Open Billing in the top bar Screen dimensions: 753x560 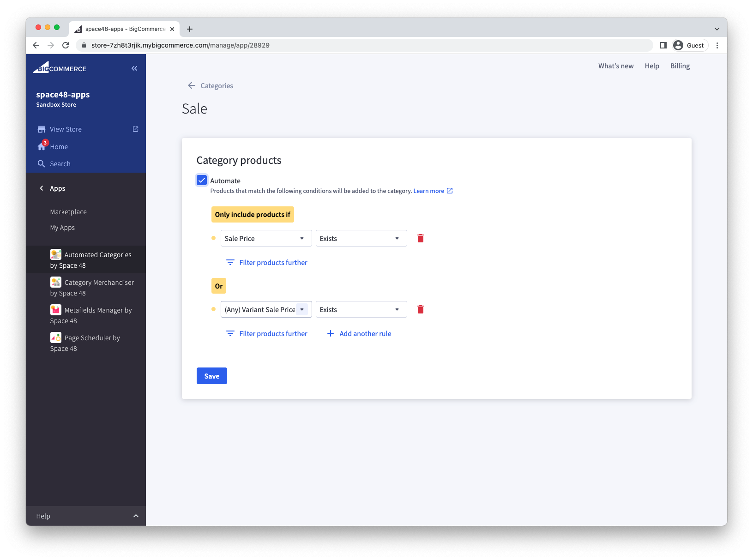(680, 66)
